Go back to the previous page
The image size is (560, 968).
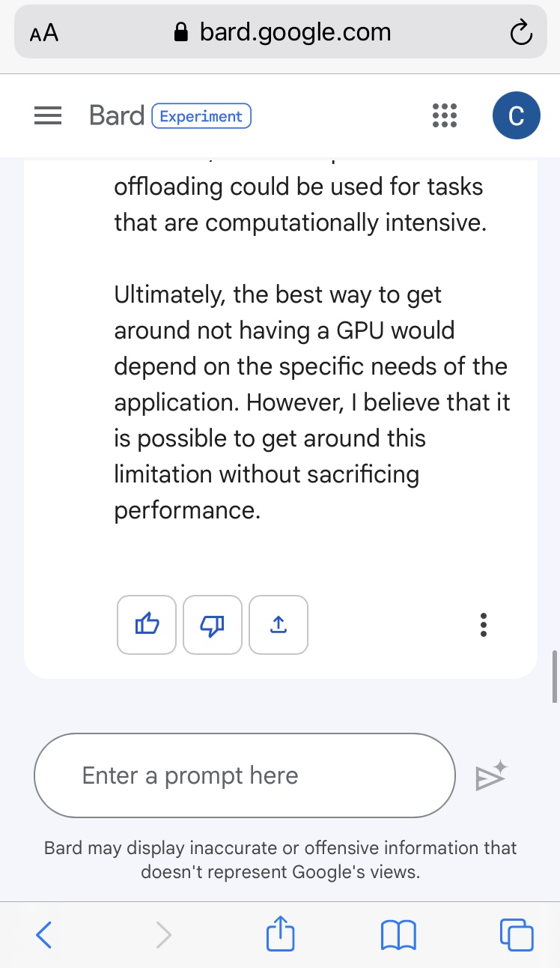[44, 934]
